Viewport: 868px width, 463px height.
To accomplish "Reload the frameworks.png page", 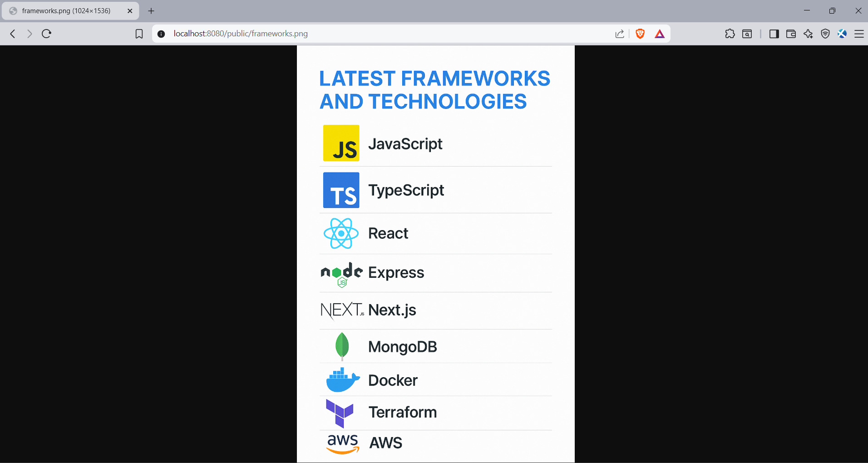I will tap(46, 34).
